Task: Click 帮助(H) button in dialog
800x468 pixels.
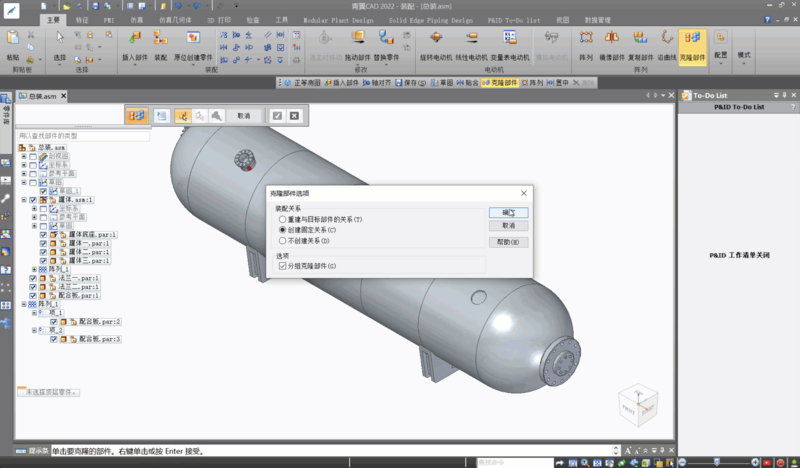Action: [x=509, y=241]
